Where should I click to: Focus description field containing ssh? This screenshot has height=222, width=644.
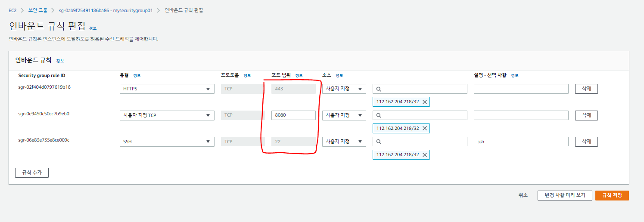pyautogui.click(x=521, y=142)
